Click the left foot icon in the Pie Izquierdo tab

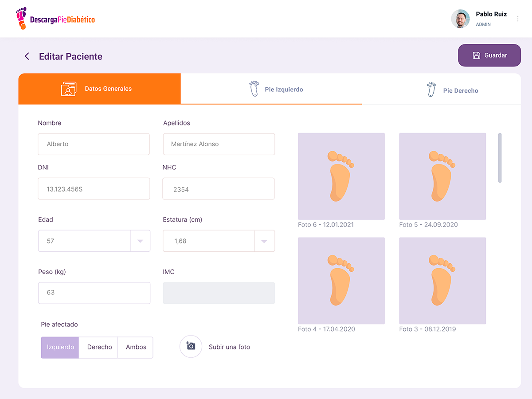254,89
